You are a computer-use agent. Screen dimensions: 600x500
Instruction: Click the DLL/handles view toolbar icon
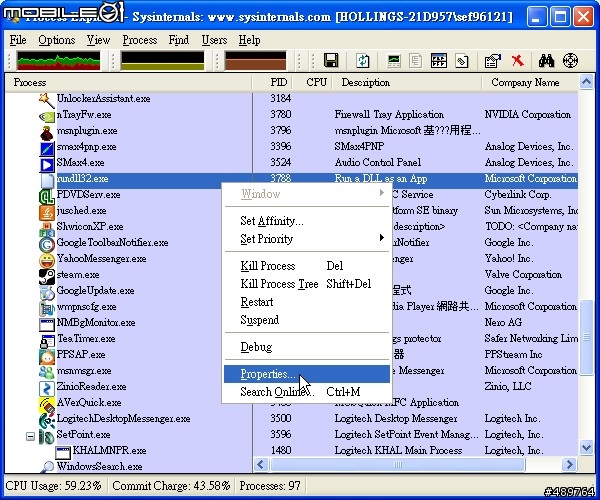pos(462,61)
